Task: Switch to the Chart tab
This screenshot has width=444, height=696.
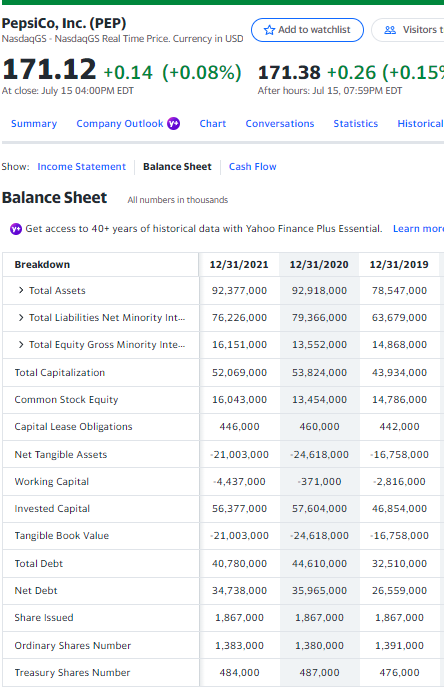Action: coord(213,124)
